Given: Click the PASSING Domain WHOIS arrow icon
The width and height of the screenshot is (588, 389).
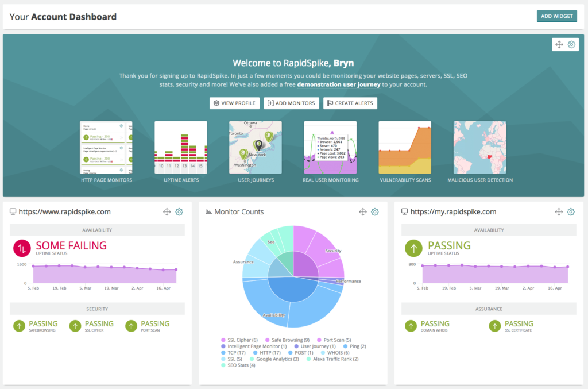Looking at the screenshot, I should 411,326.
